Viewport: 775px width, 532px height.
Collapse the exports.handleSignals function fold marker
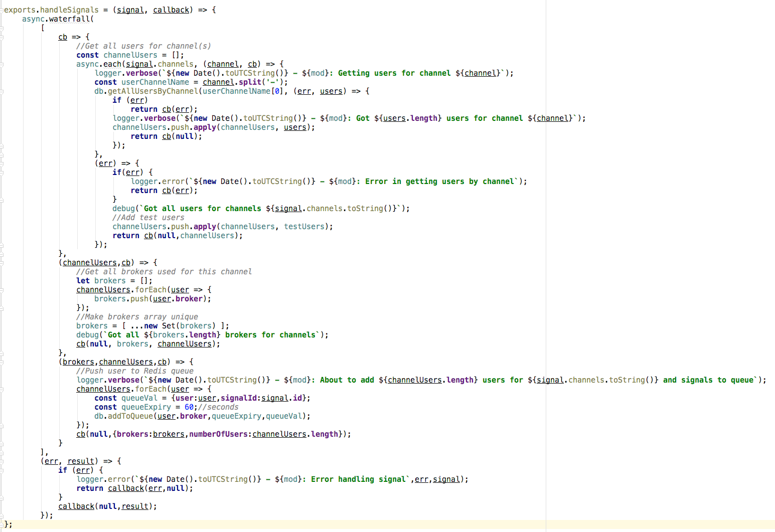point(2,10)
